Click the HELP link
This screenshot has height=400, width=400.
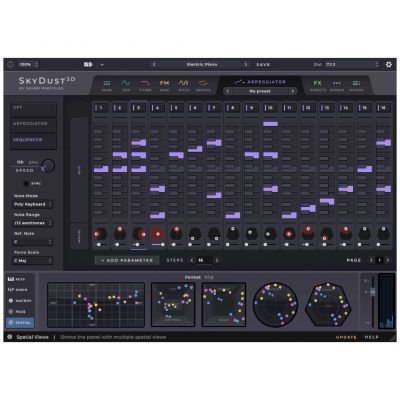coord(372,337)
